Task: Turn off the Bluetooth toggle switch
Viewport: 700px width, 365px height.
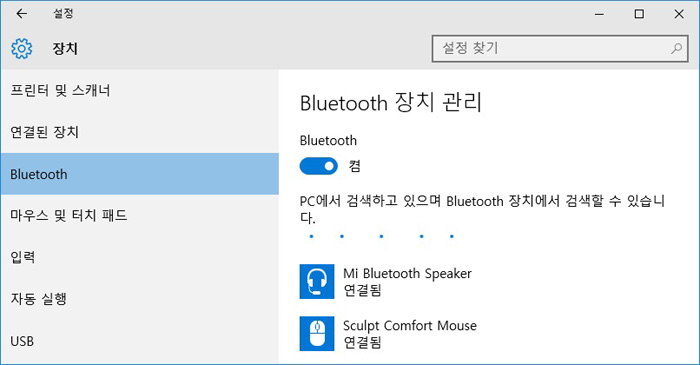Action: pyautogui.click(x=318, y=166)
